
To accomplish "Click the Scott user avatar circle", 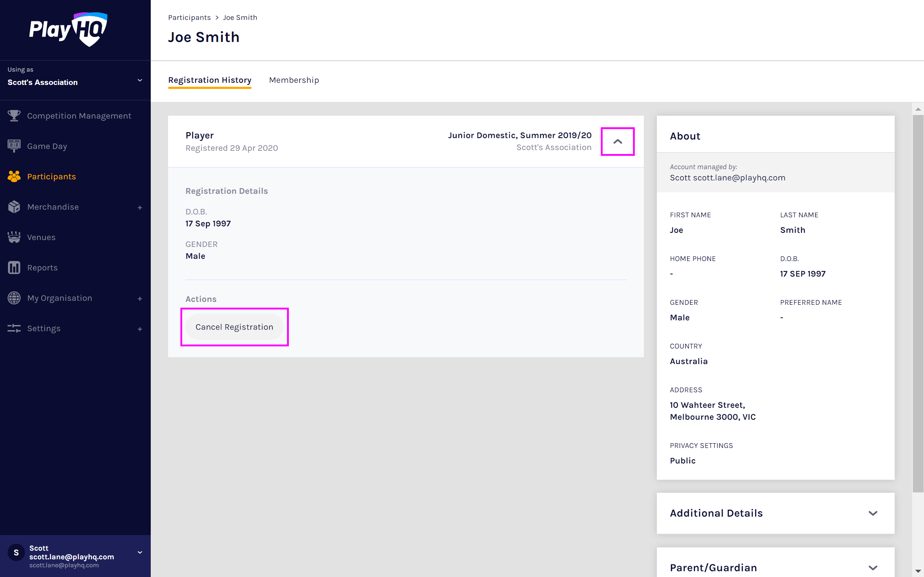I will [x=16, y=552].
